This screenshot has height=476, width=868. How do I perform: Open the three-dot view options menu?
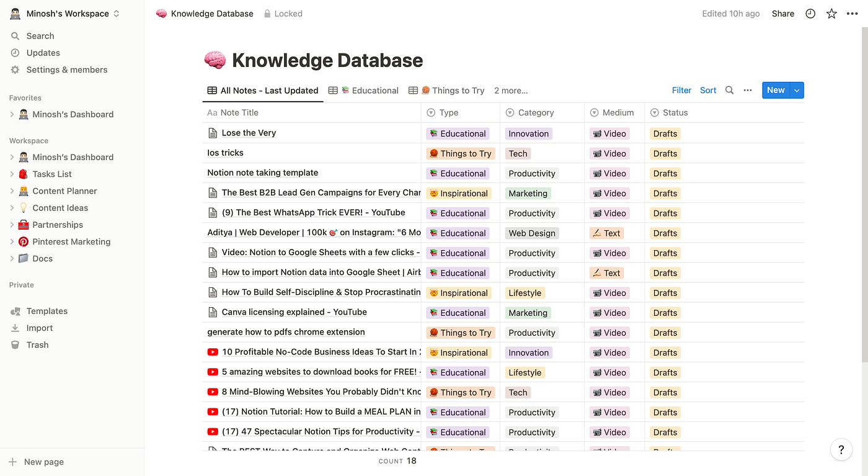pos(748,90)
